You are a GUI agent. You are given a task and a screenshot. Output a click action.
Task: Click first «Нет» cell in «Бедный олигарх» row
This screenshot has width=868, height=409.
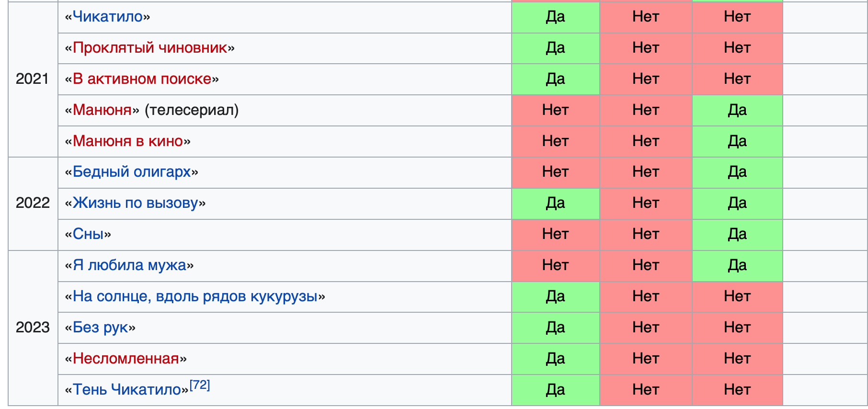[x=556, y=172]
